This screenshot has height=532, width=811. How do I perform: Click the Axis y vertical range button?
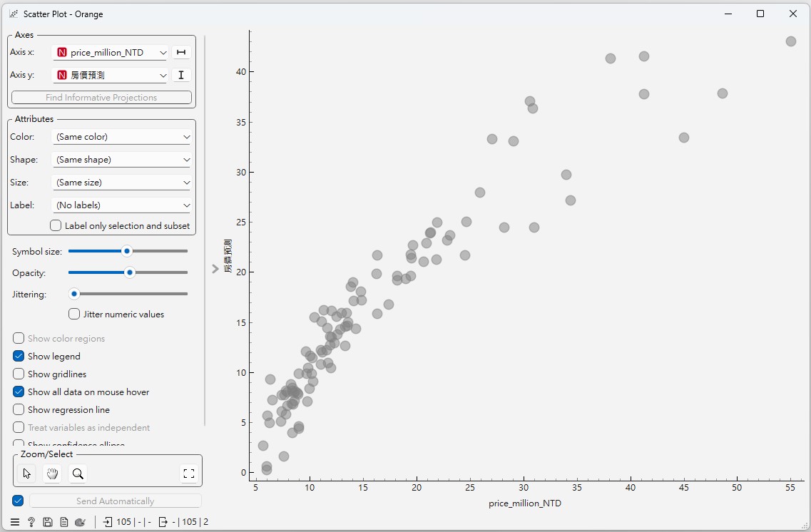click(181, 75)
